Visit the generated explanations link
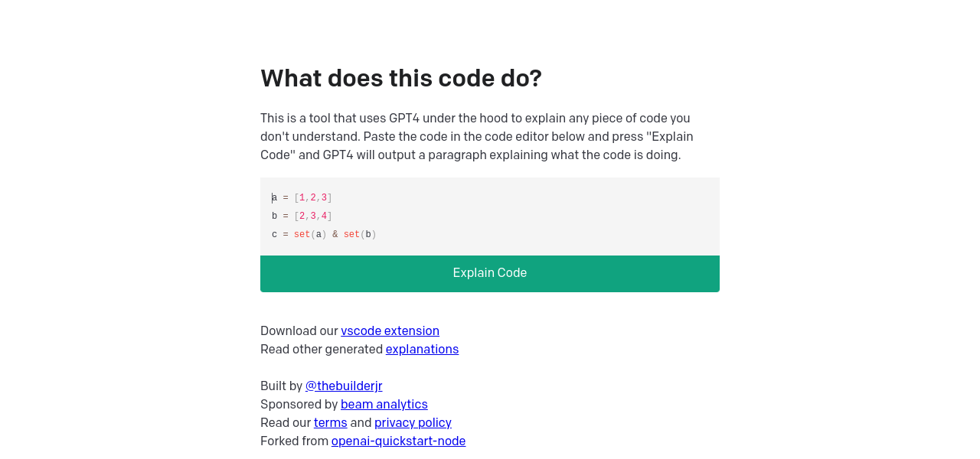Image resolution: width=980 pixels, height=459 pixels. tap(422, 350)
